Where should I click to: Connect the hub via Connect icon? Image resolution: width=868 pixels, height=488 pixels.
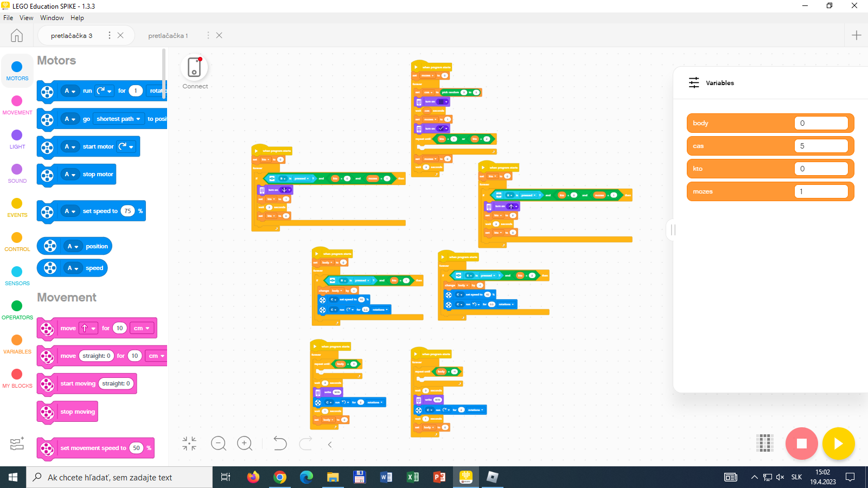click(x=195, y=68)
